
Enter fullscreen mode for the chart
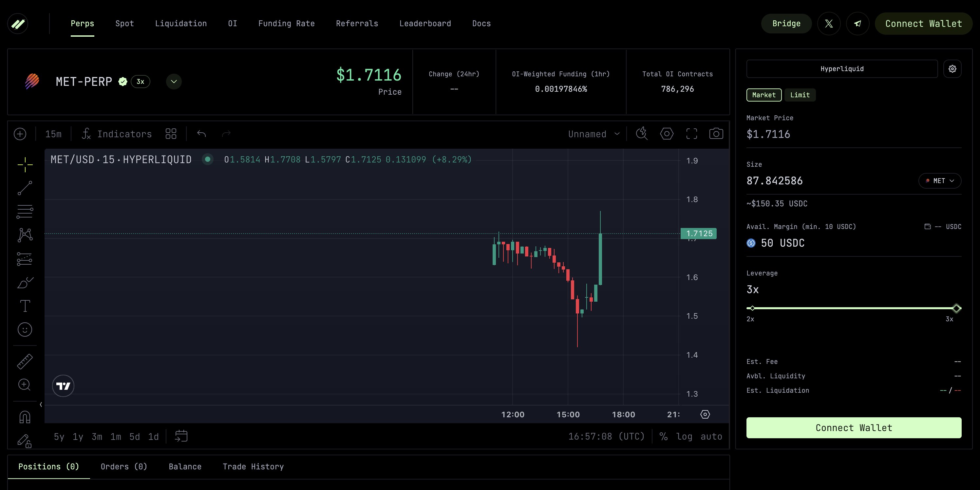(x=692, y=134)
